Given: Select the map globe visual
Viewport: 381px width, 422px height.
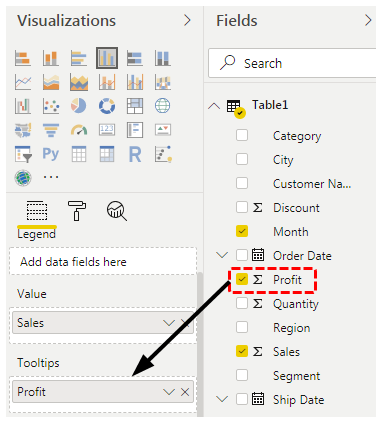Looking at the screenshot, I should (163, 106).
